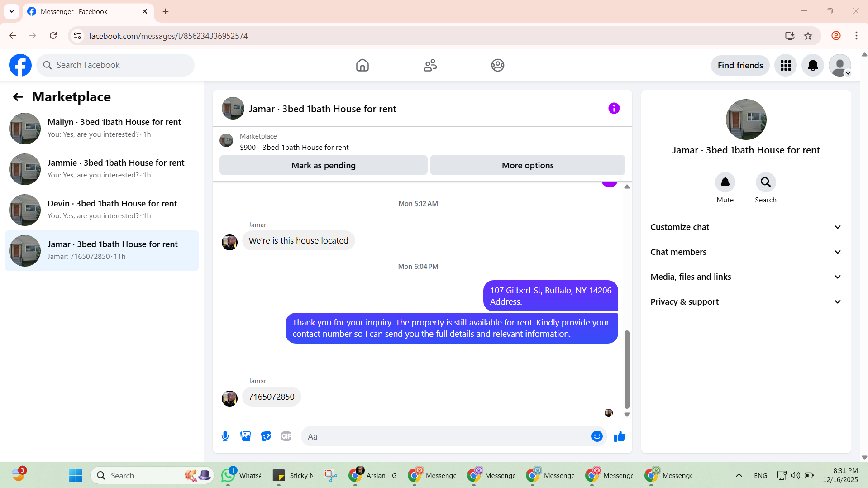The width and height of the screenshot is (868, 488).
Task: Open the account profile avatar menu
Action: 840,65
